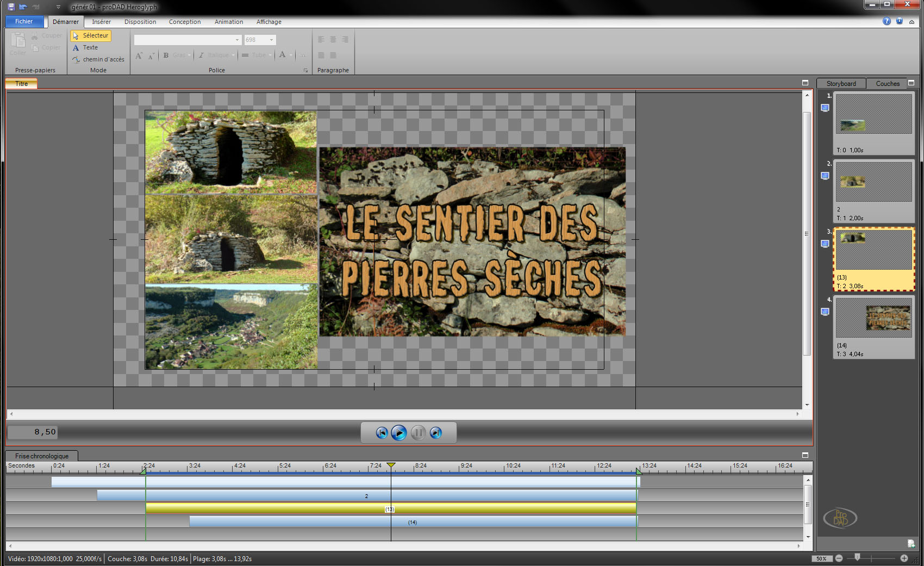924x566 pixels.
Task: Click the yellow playhead marker on ruler
Action: 391,465
